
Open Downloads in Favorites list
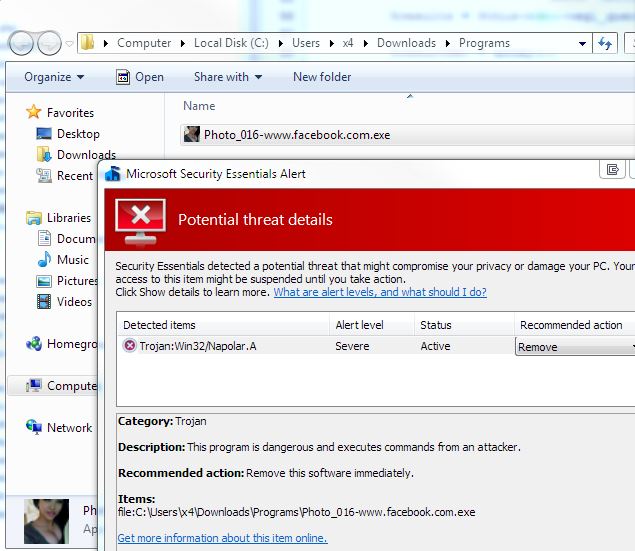[x=86, y=155]
